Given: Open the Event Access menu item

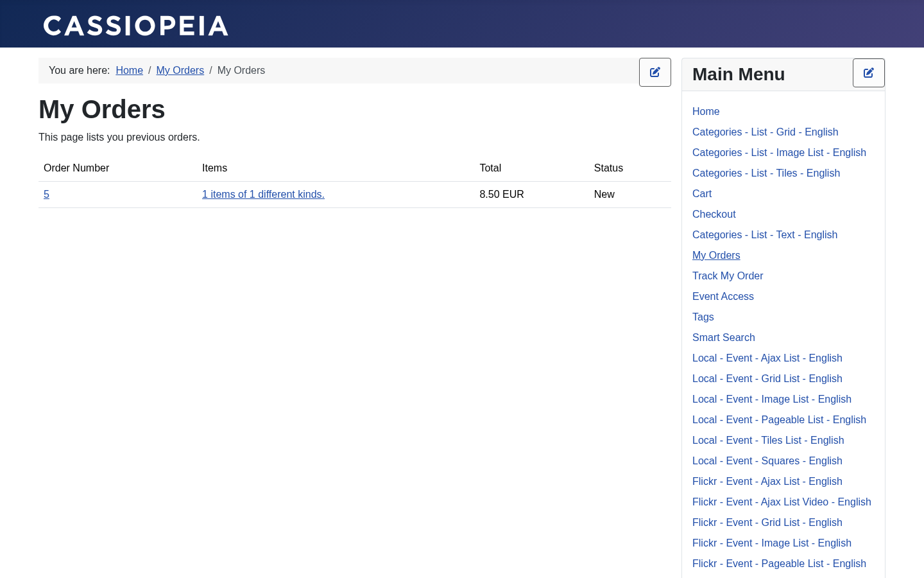Looking at the screenshot, I should click(x=723, y=297).
